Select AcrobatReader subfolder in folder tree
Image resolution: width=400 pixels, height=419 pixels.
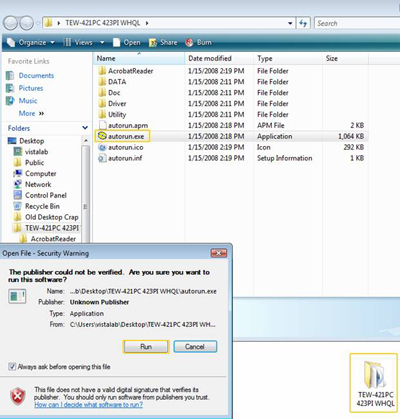pyautogui.click(x=53, y=239)
